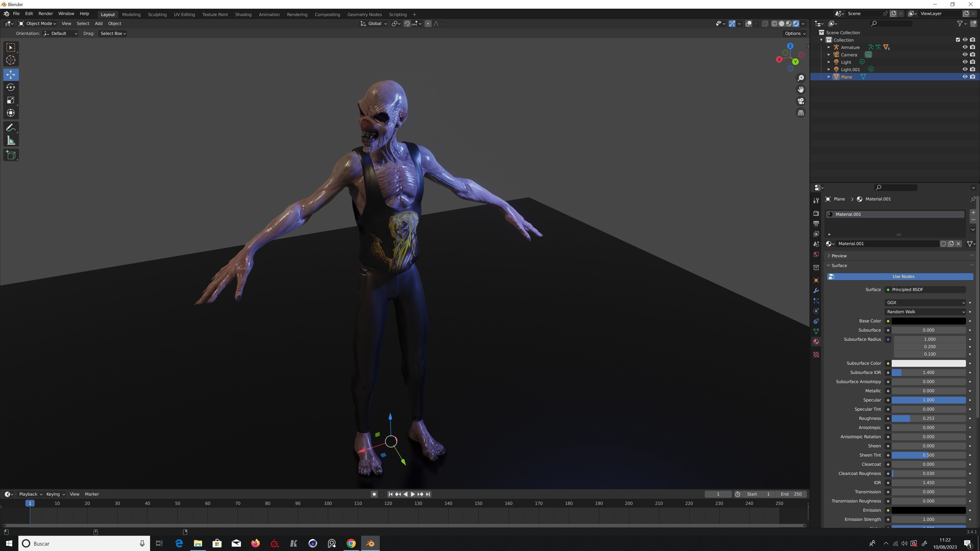Disable the Light in renders
980x551 pixels.
click(973, 62)
